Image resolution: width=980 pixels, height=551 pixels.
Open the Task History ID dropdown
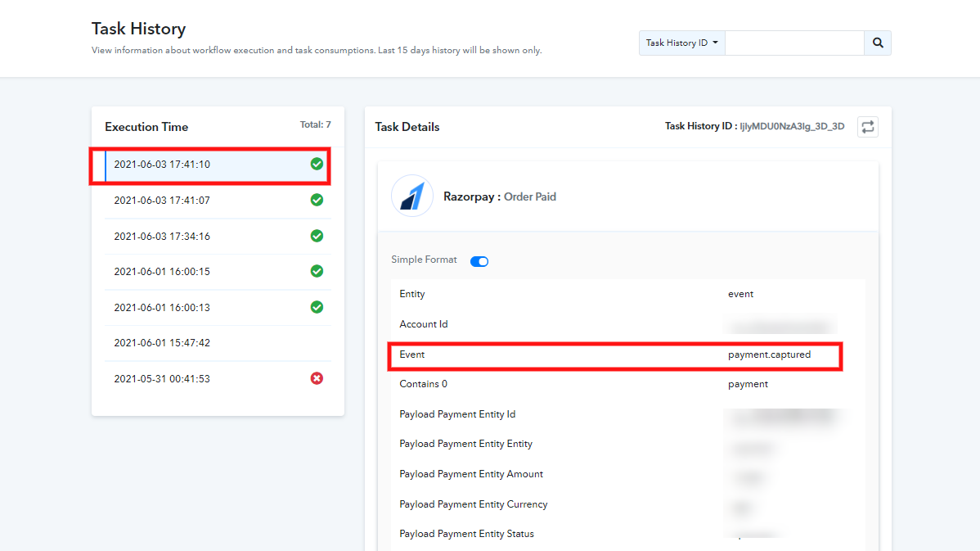(682, 43)
